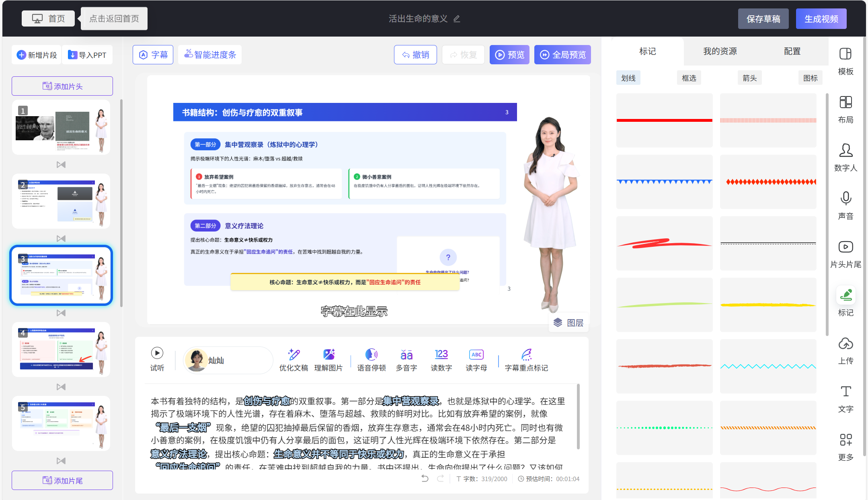The image size is (868, 500).
Task: Switch to the 配置 tab
Action: pyautogui.click(x=792, y=51)
